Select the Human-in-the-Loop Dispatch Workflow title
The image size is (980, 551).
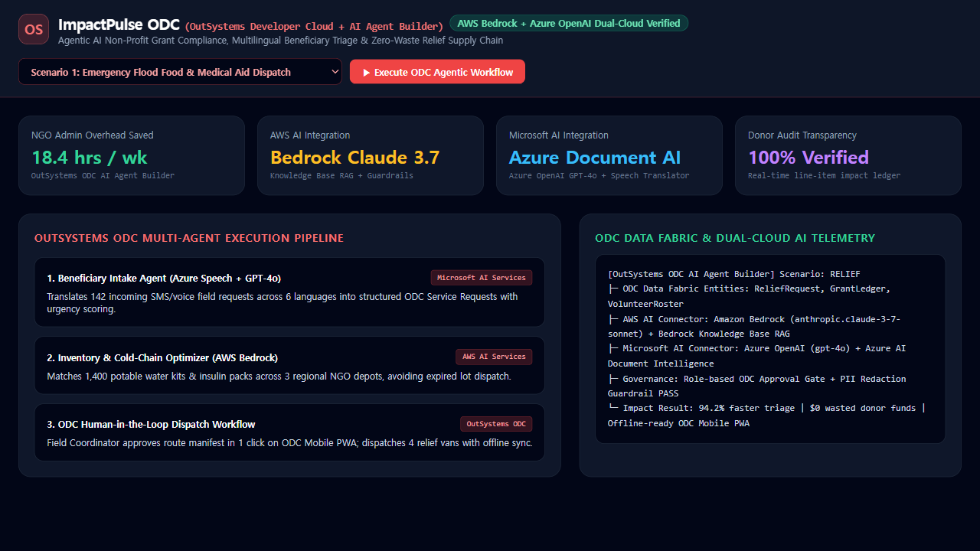tap(151, 425)
